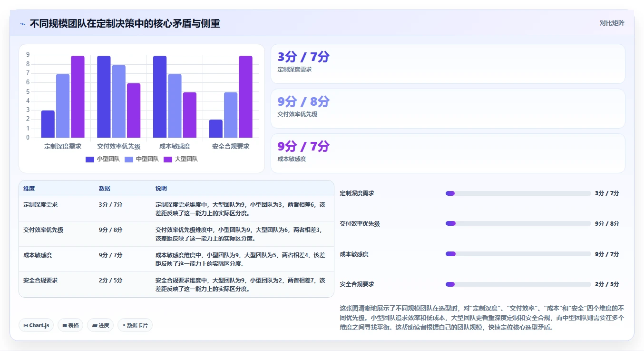644x351 pixels.
Task: Click the 小型团队 legend color swatch
Action: point(90,159)
